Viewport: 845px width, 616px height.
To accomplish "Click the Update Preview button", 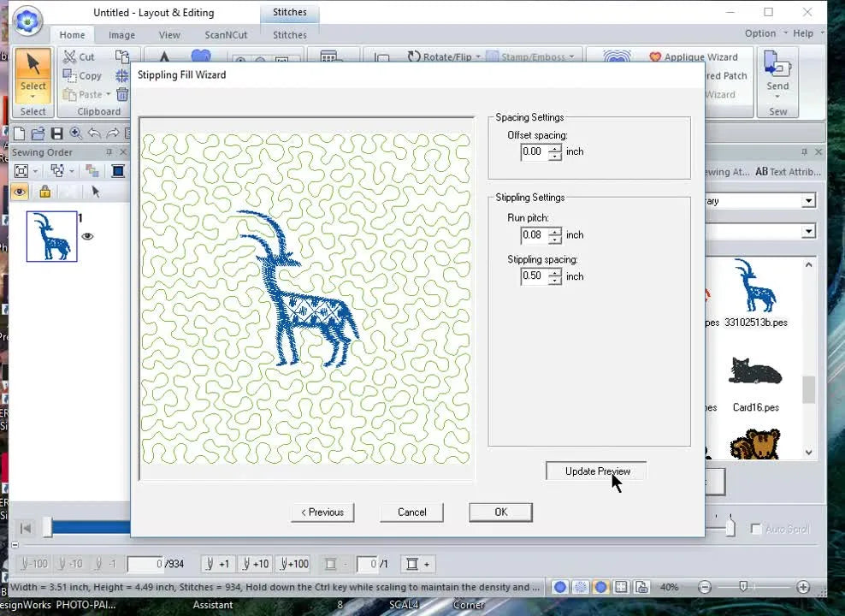I will click(595, 471).
